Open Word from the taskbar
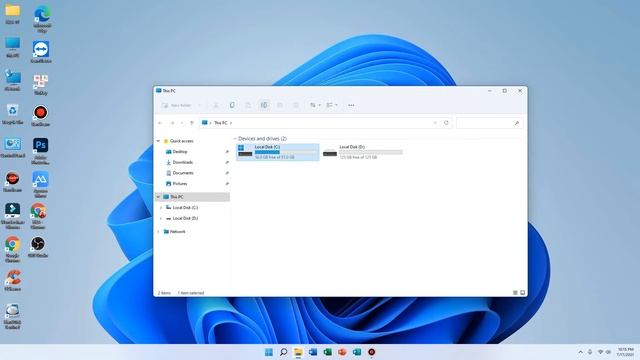640x360 pixels. click(313, 352)
